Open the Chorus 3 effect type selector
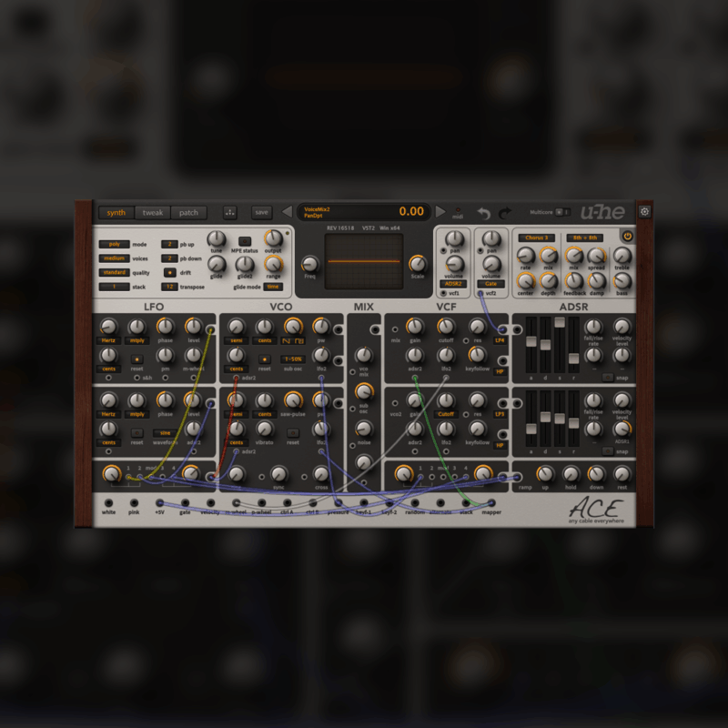728x728 pixels. click(x=537, y=238)
